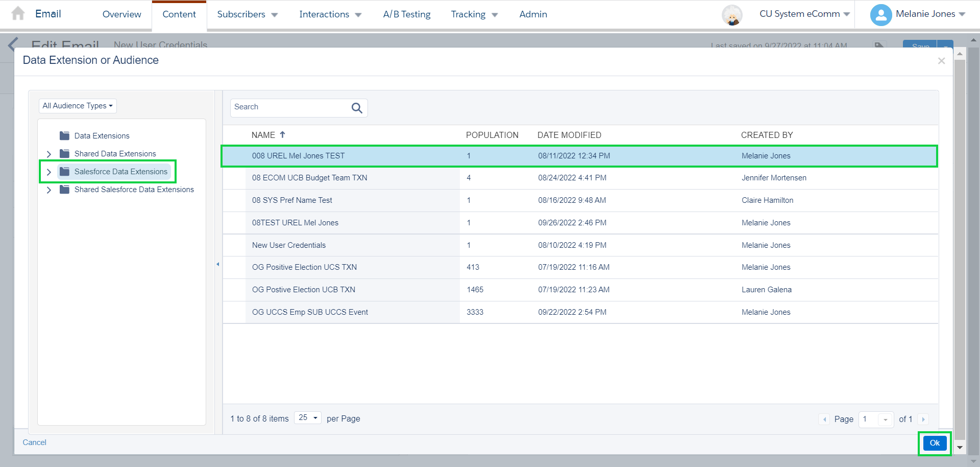Open A/B Testing tab
Screen dimensions: 980x467
click(x=407, y=14)
